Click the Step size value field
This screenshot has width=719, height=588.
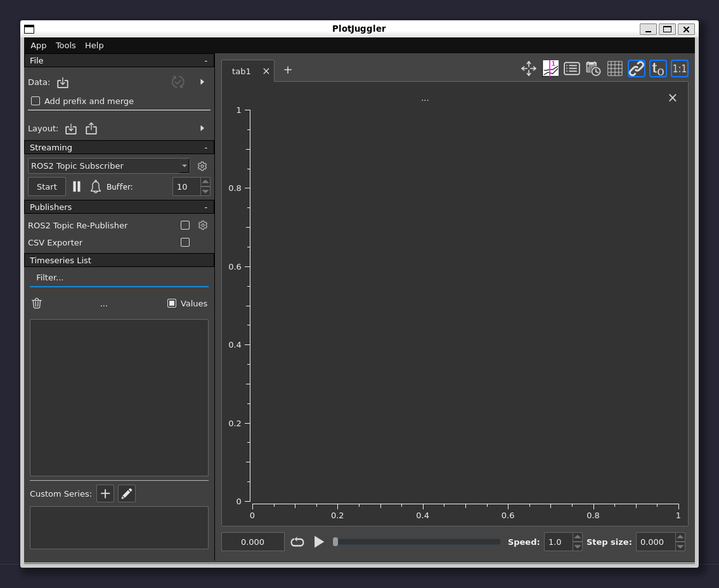pos(656,542)
